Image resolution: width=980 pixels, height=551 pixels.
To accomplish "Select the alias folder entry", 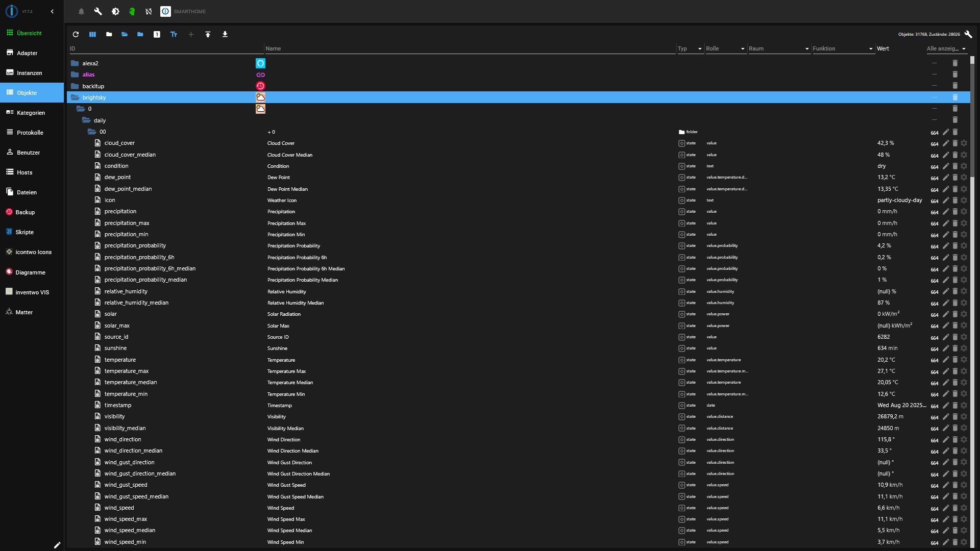I will click(88, 74).
